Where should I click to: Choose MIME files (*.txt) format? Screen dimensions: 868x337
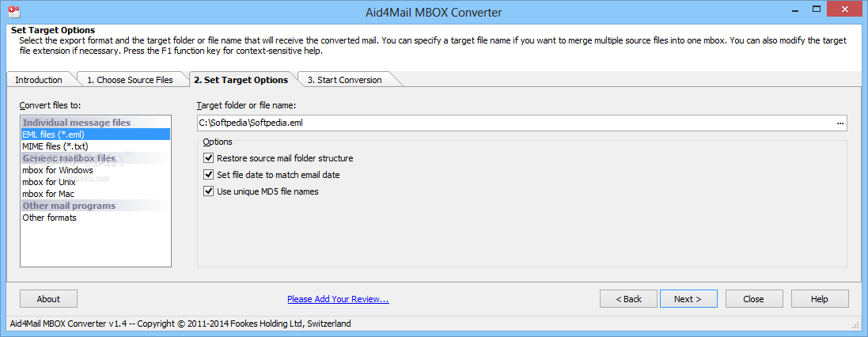(95, 146)
